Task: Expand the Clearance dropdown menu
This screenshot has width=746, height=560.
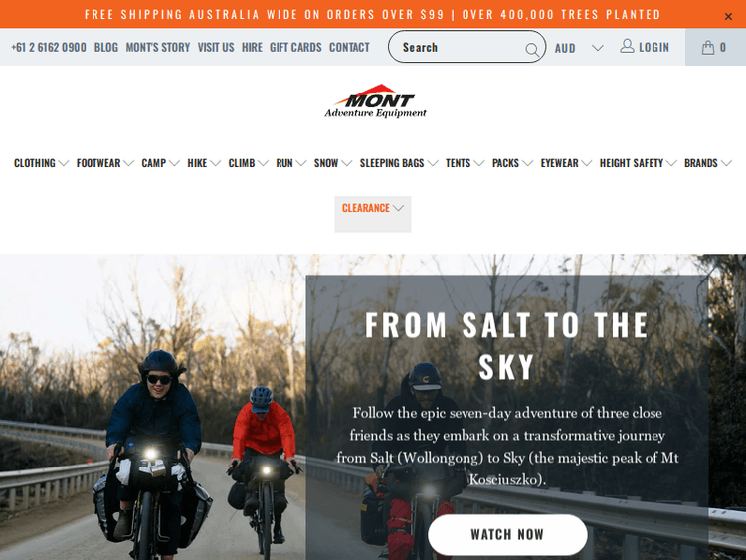Action: (x=373, y=209)
